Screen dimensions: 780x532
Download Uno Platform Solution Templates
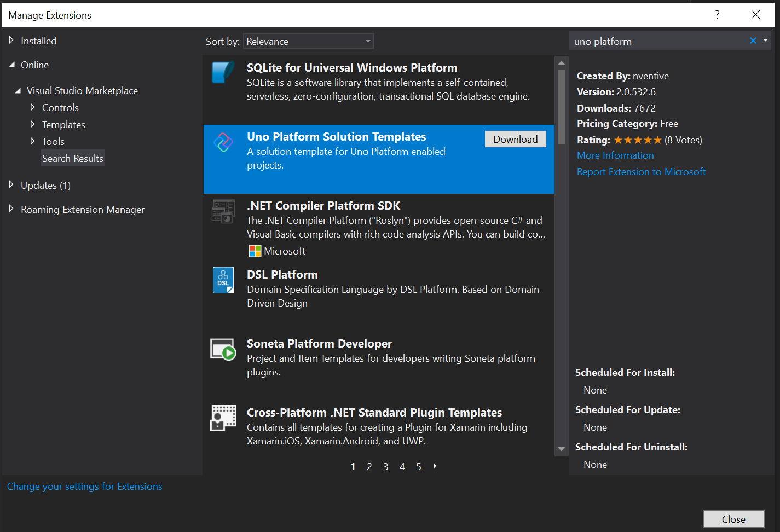pyautogui.click(x=516, y=139)
